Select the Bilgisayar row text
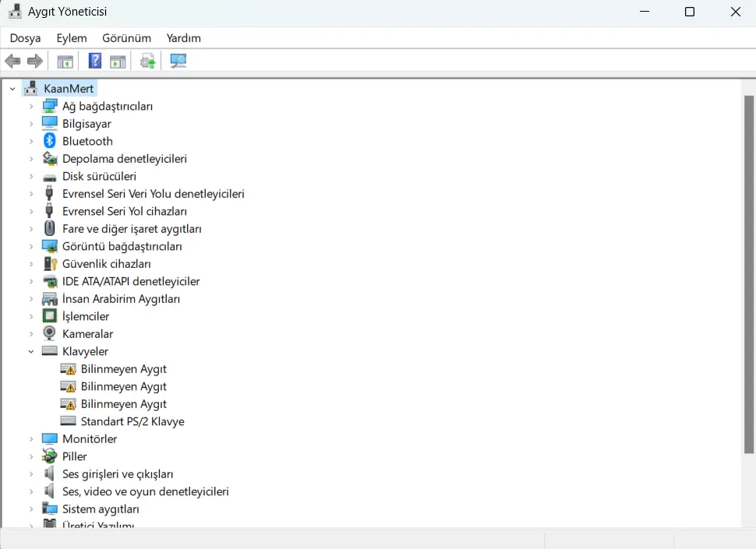756x549 pixels. [87, 124]
